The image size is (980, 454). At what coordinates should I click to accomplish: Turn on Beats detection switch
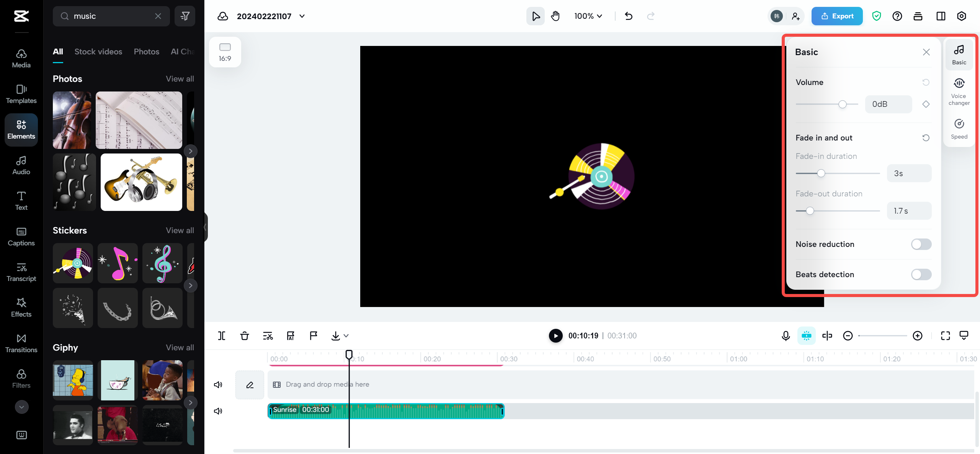click(x=921, y=274)
